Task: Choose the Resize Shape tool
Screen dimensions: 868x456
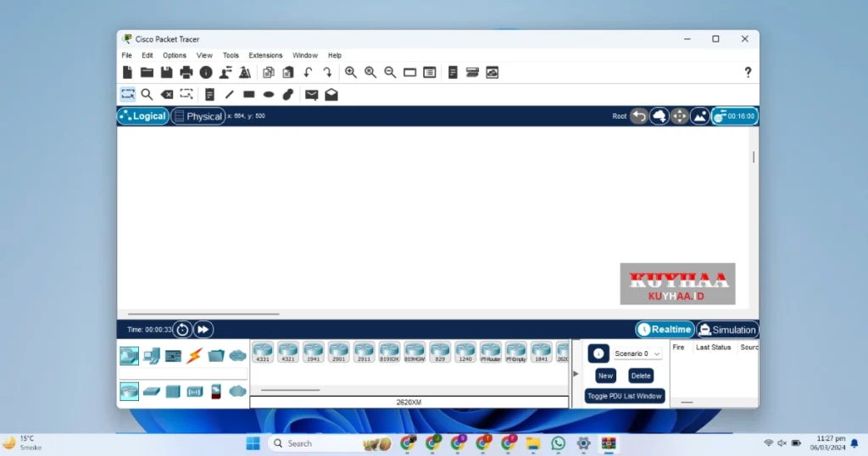Action: 186,95
